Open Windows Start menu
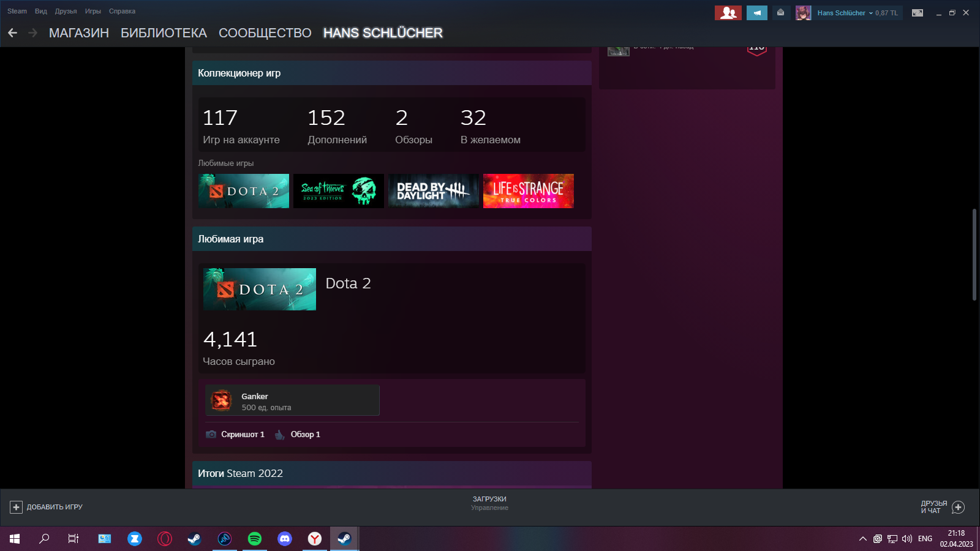 click(x=15, y=539)
